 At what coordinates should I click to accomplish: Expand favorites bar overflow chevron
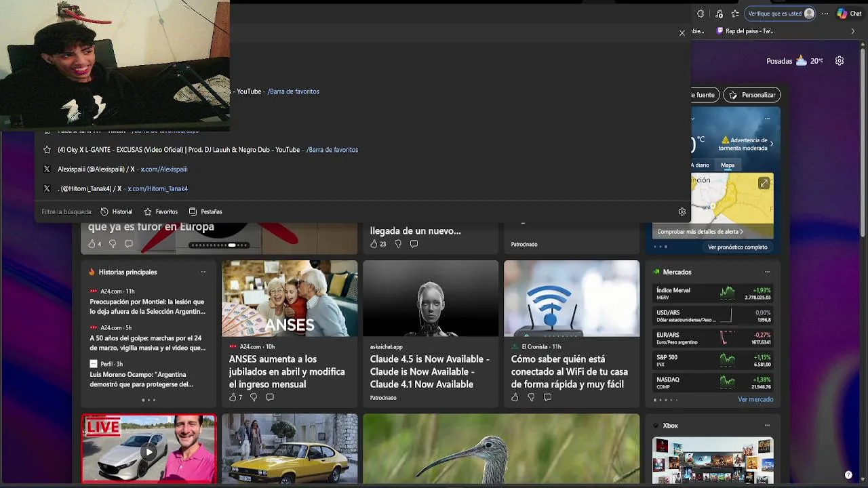click(852, 31)
